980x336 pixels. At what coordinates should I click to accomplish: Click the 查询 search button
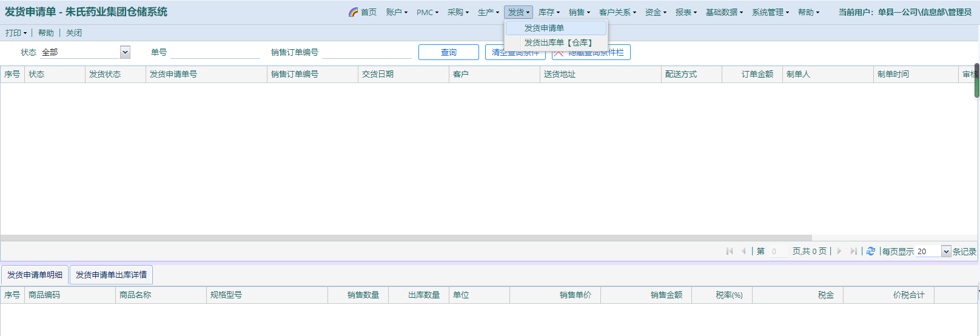click(448, 53)
